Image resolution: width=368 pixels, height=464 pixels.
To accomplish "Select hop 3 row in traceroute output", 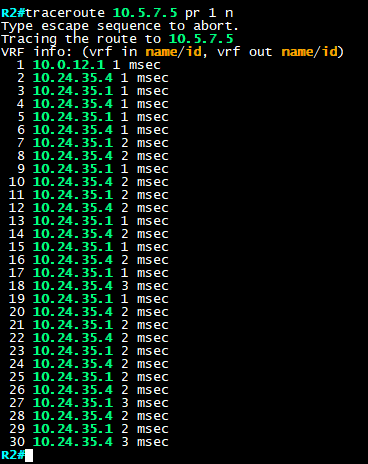I will click(93, 91).
